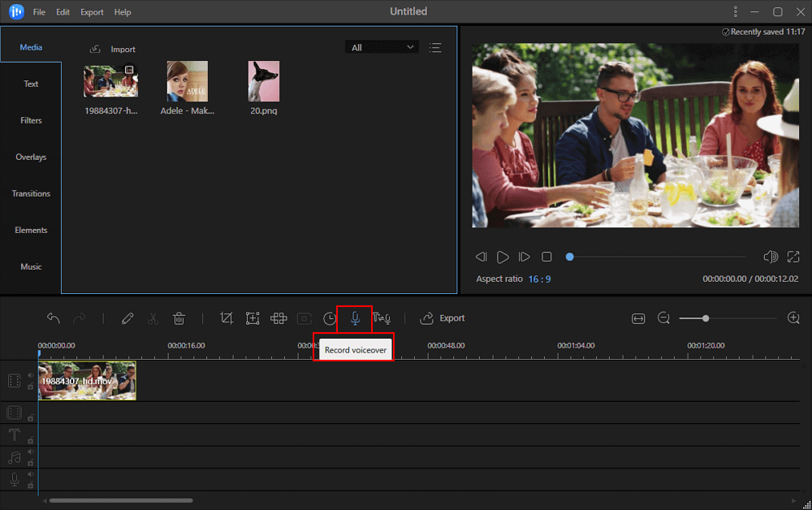
Task: Lock the music track
Action: (x=31, y=461)
